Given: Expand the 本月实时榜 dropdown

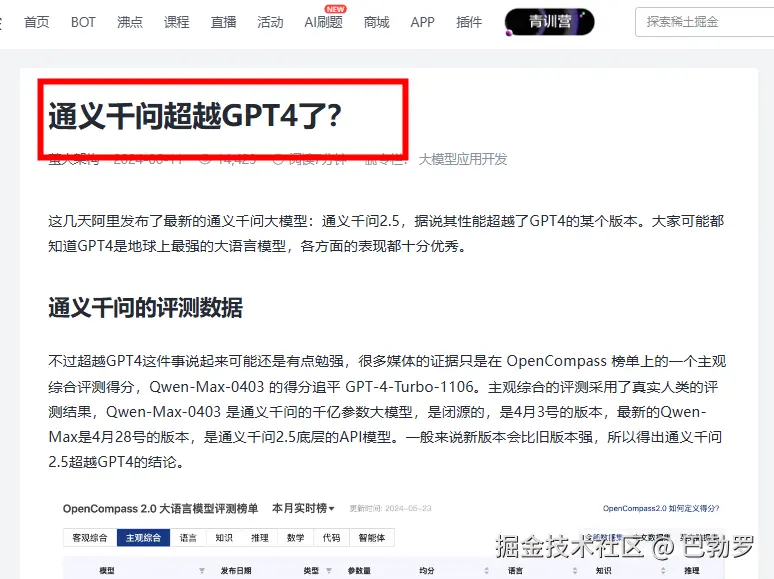Looking at the screenshot, I should pyautogui.click(x=303, y=509).
